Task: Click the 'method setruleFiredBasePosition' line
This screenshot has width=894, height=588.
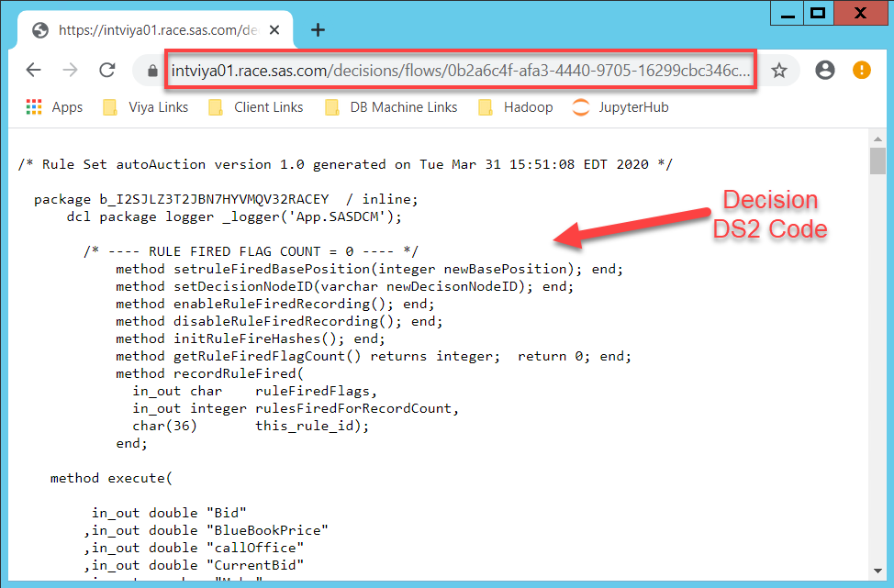Action: [370, 269]
